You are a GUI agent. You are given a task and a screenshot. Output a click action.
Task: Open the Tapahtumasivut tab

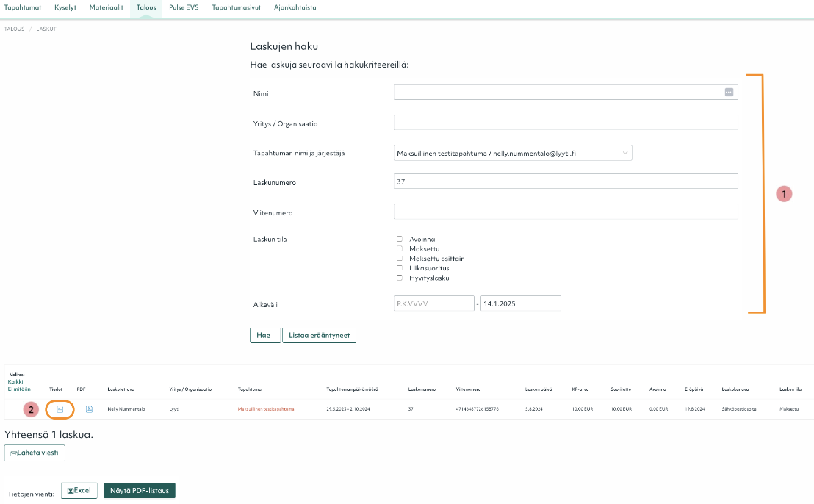(x=237, y=7)
